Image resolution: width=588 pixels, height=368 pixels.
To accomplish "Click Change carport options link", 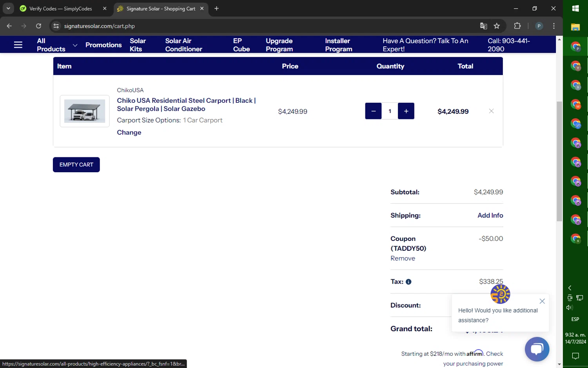I will [x=129, y=132].
